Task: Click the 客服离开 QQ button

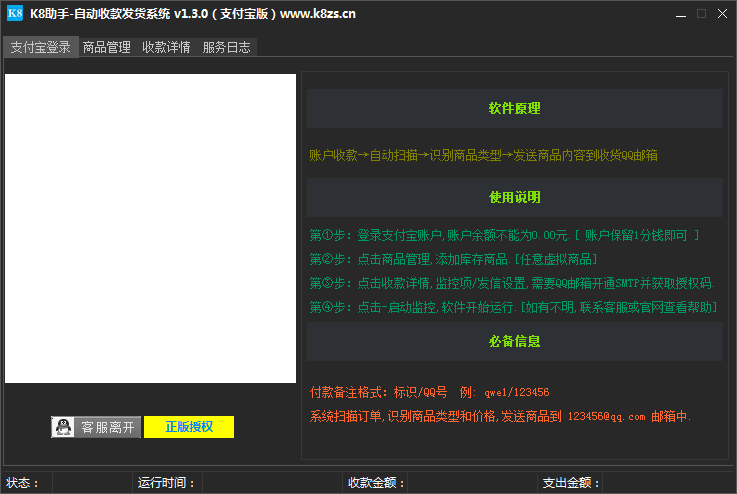Action: (x=96, y=427)
